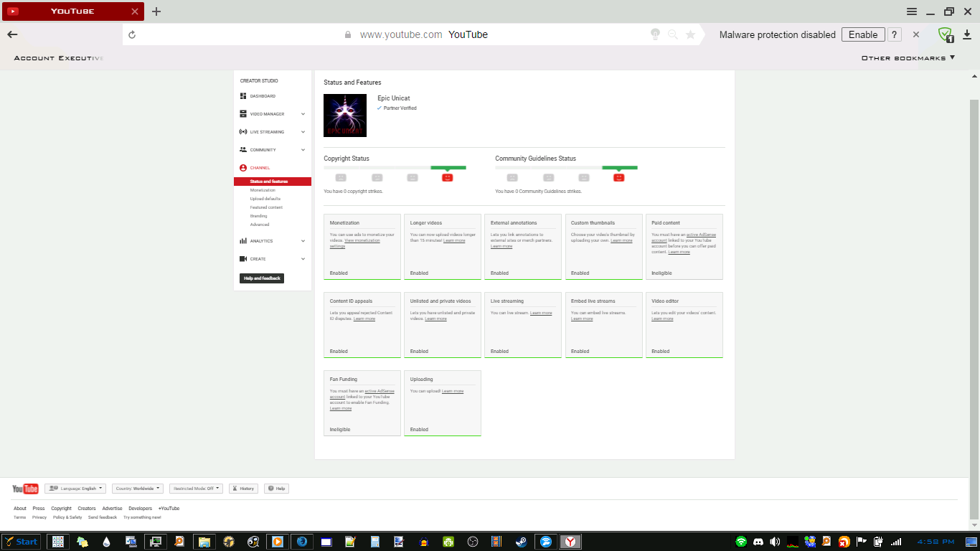
Task: Expand the Live Streaming section chevron
Action: [x=303, y=132]
